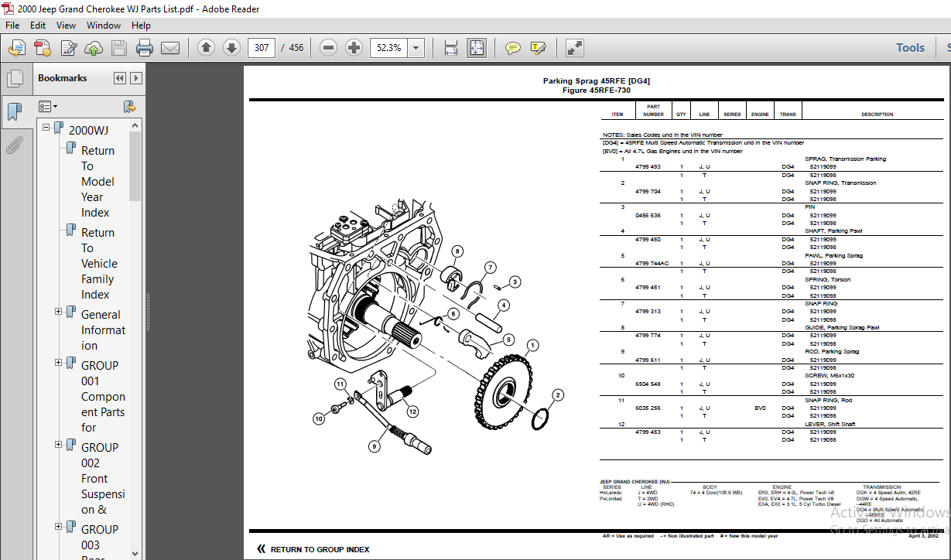Expand GROUP 002 Front Suspension node
Screen dimensions: 951x560
(x=59, y=445)
